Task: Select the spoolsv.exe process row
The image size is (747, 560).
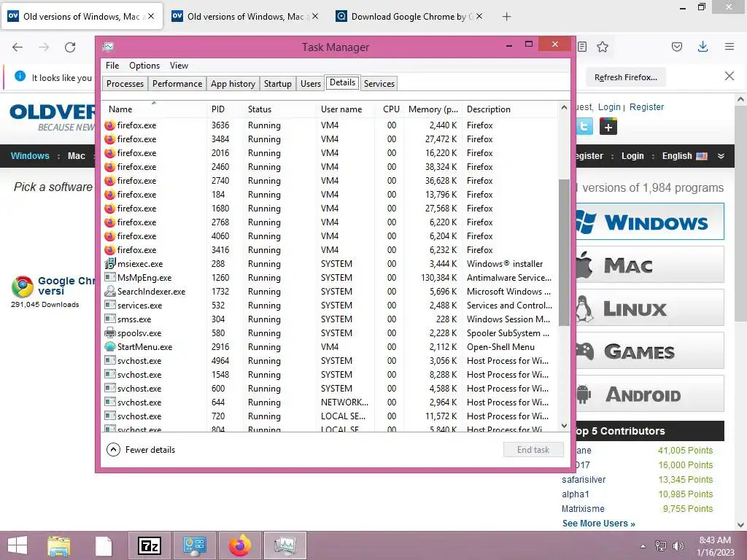Action: (x=330, y=332)
